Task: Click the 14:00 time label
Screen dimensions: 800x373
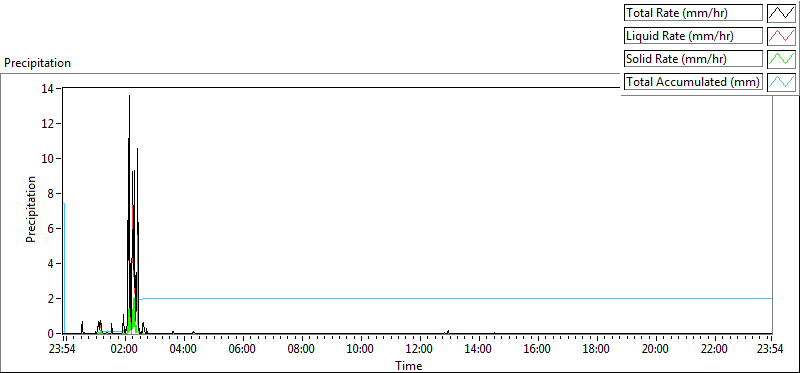Action: click(x=478, y=349)
